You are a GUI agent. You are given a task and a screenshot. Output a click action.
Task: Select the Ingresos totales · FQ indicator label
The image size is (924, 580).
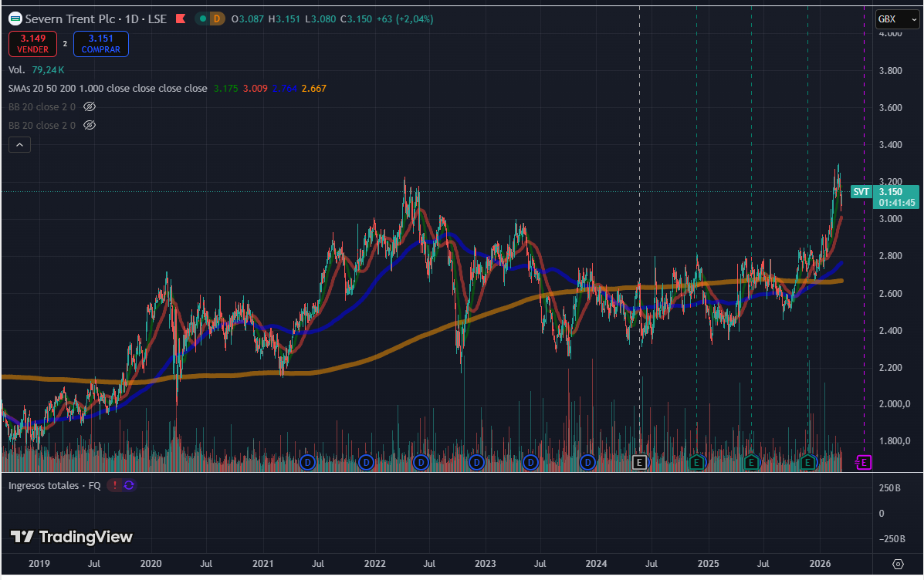54,485
